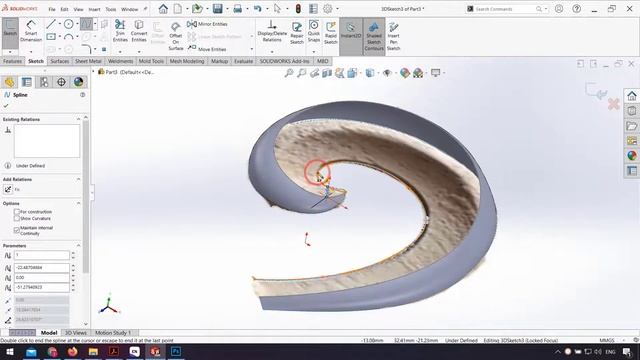Click the Sketch exit button
The width and height of the screenshot is (640, 360).
pos(10,31)
